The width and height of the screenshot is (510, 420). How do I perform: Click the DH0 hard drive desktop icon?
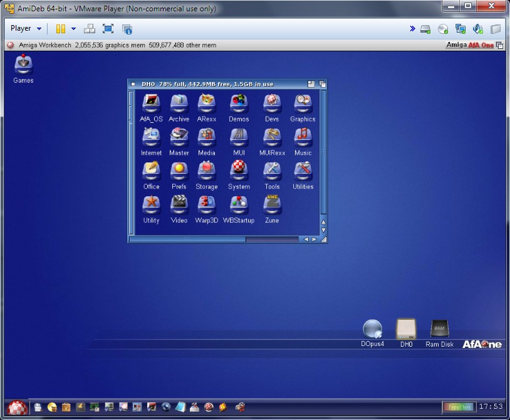click(406, 329)
